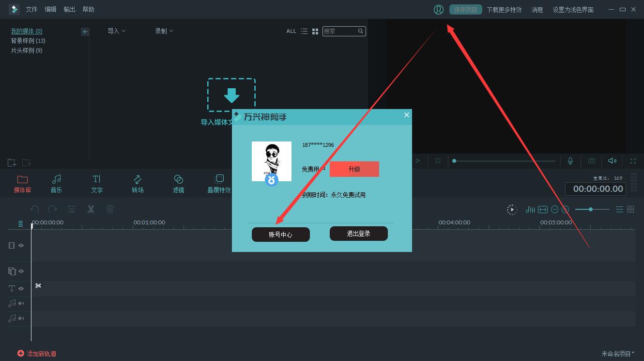Click the undo arrow

pyautogui.click(x=34, y=209)
